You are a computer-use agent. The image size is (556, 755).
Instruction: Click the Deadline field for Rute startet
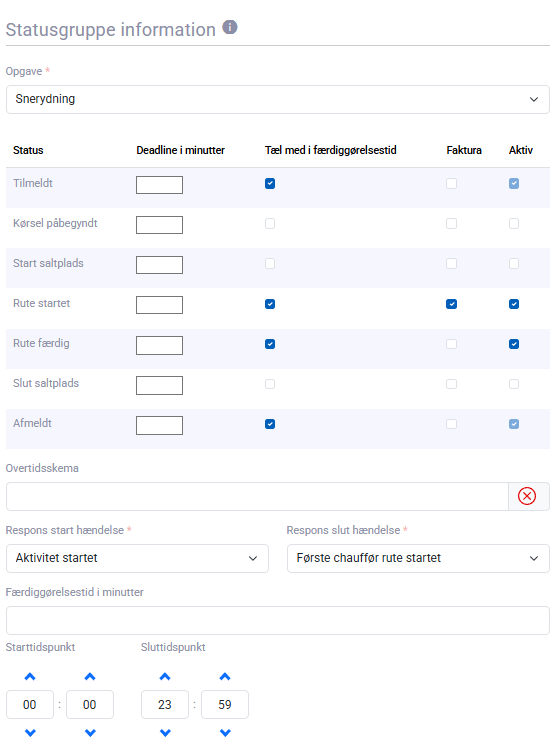point(159,305)
